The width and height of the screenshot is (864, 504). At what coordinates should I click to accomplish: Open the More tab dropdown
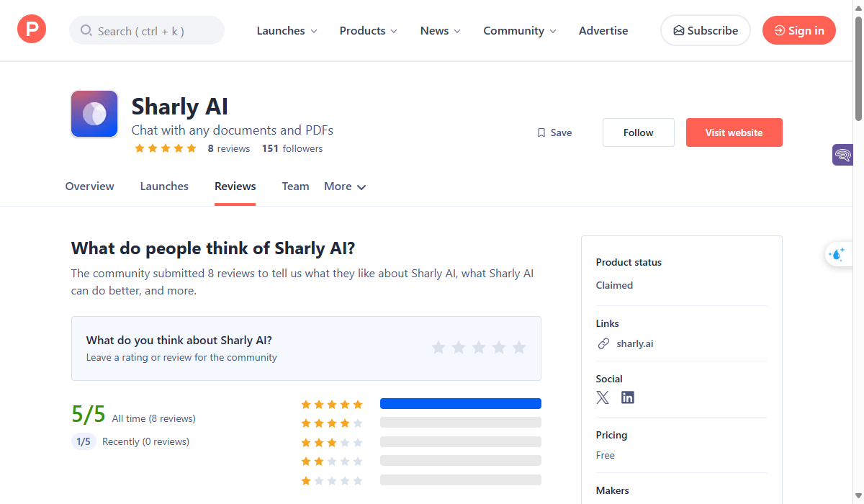pos(345,186)
